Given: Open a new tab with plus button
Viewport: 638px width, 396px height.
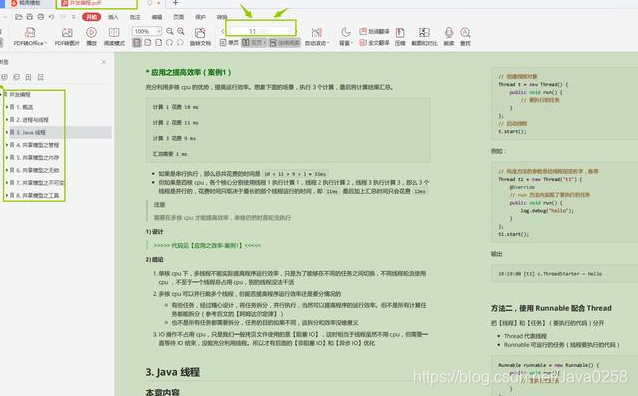Looking at the screenshot, I should [175, 3].
